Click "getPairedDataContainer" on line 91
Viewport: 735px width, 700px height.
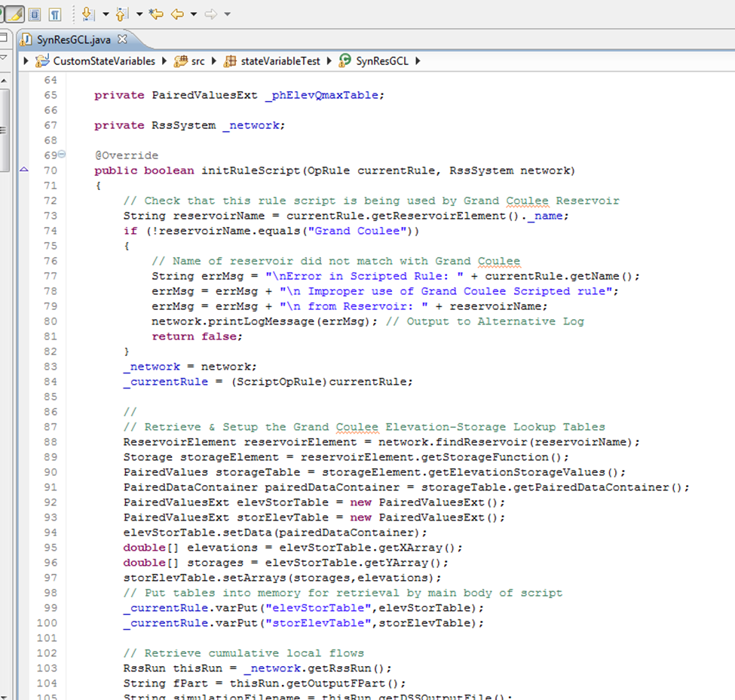click(591, 487)
